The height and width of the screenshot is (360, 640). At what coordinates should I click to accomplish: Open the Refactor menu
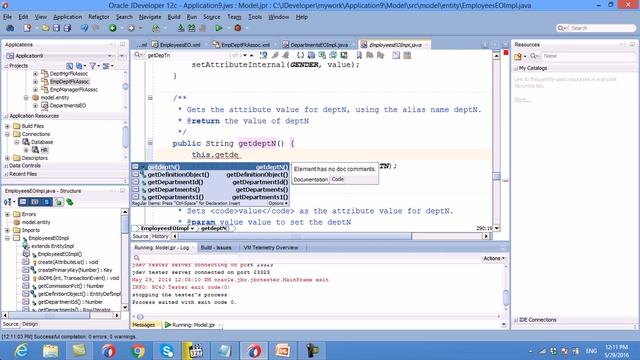coord(99,17)
